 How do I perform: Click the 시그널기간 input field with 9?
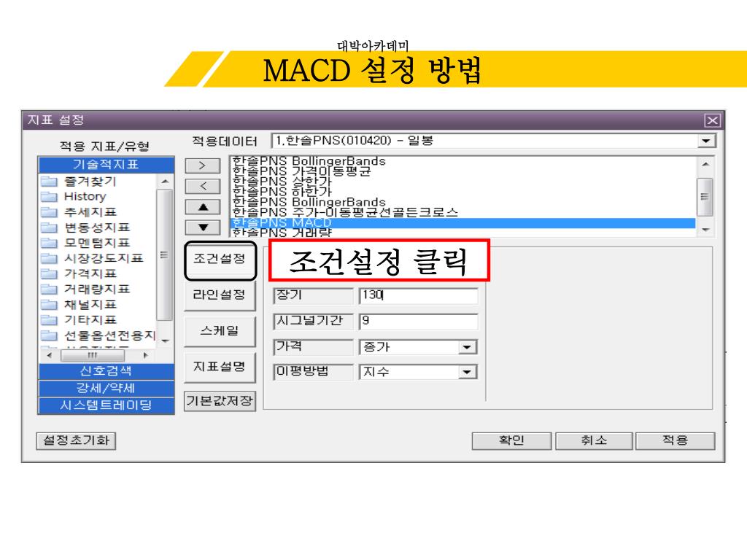pyautogui.click(x=418, y=322)
